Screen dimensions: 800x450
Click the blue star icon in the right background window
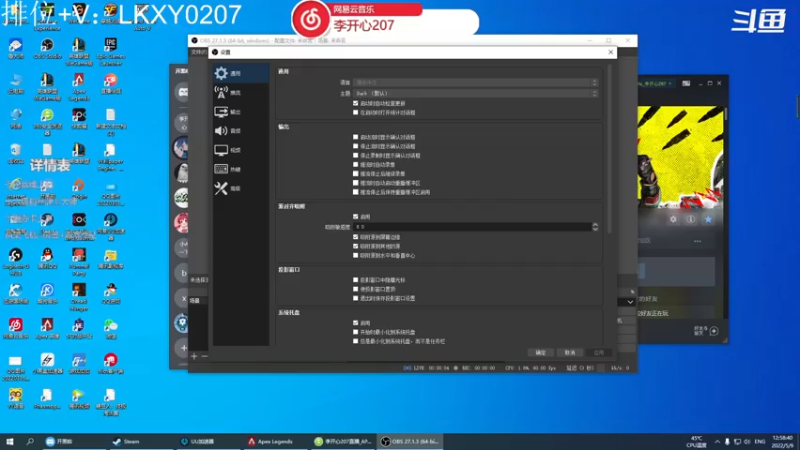[x=708, y=219]
